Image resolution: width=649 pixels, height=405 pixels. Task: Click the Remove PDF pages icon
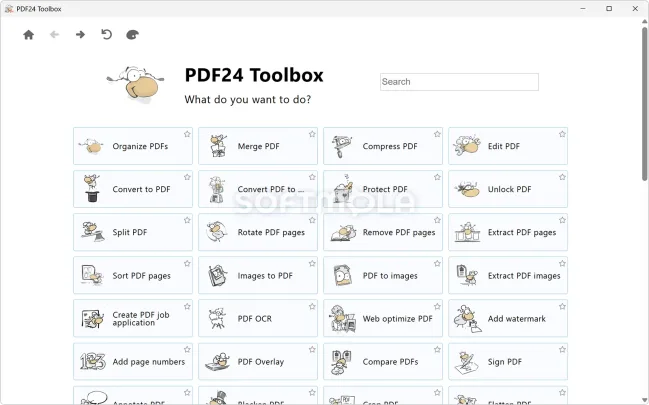click(x=343, y=233)
